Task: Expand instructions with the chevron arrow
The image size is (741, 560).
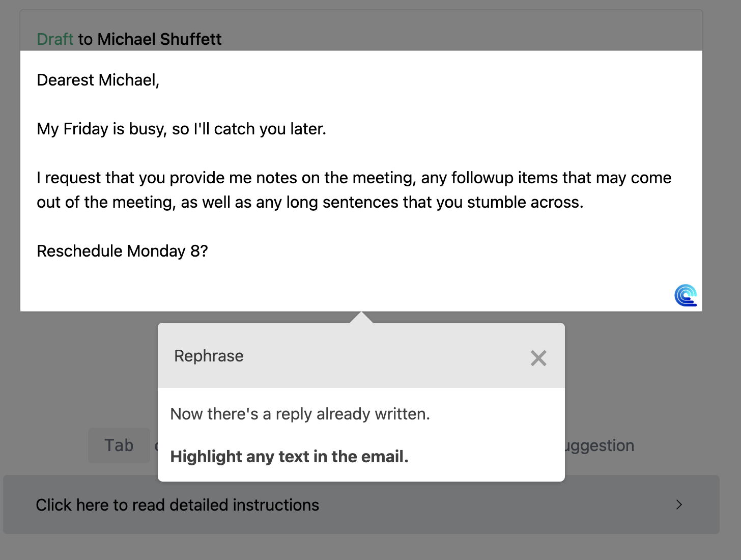Action: (679, 505)
